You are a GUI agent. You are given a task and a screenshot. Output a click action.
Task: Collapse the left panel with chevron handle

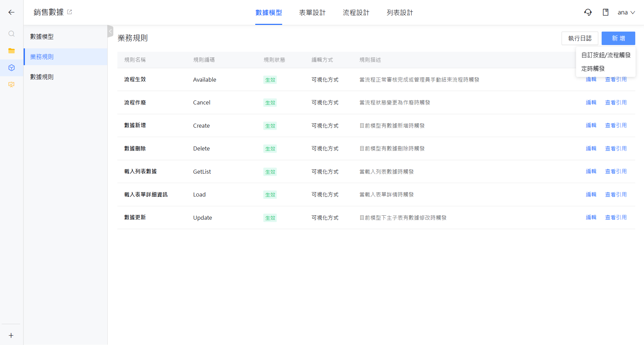tap(110, 31)
